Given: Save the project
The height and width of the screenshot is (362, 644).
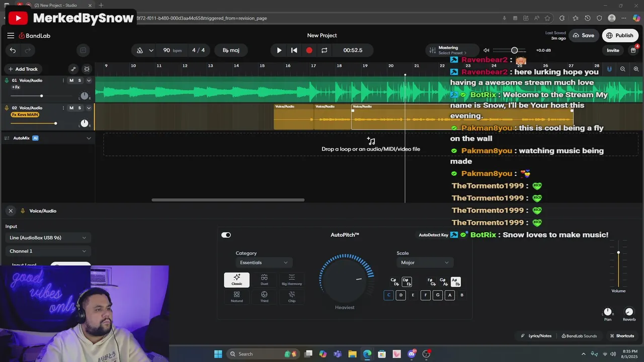Looking at the screenshot, I should tap(584, 36).
